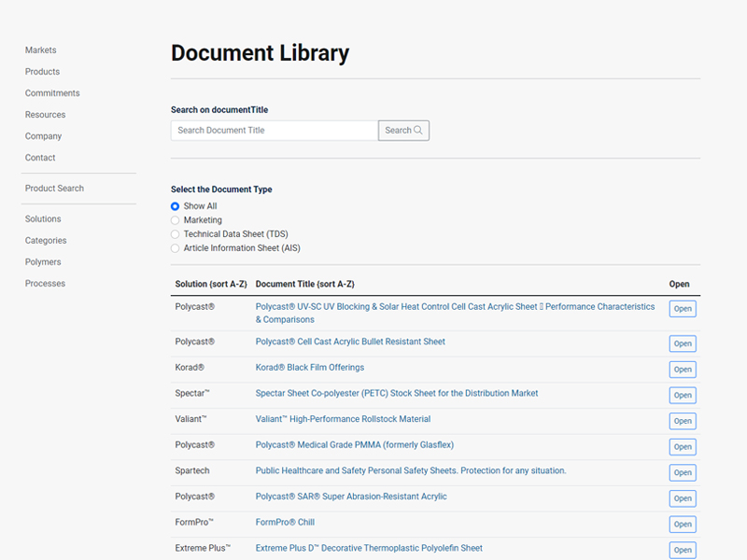Choose Article Information Sheet (AIS) option
This screenshot has height=560, width=747.
pos(175,248)
